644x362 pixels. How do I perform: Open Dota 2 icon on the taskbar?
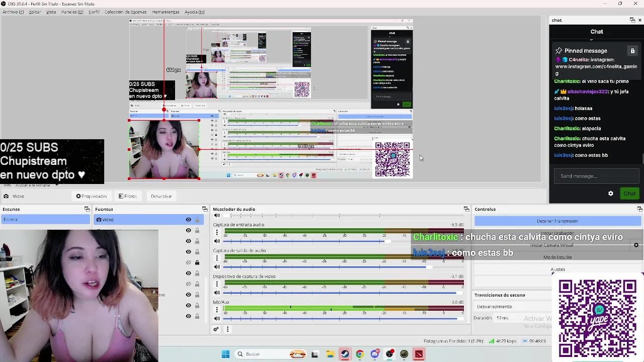point(419,354)
